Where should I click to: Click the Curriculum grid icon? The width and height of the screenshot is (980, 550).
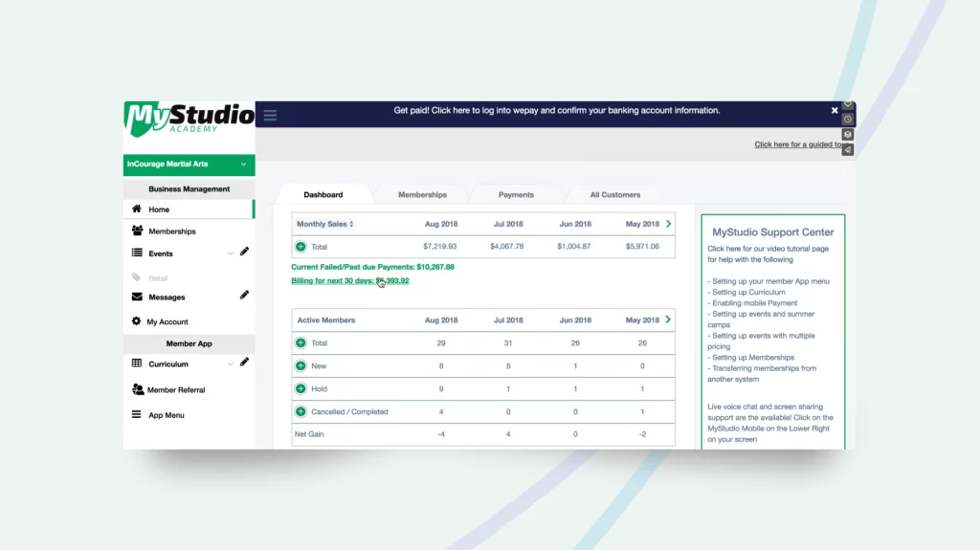pos(137,363)
